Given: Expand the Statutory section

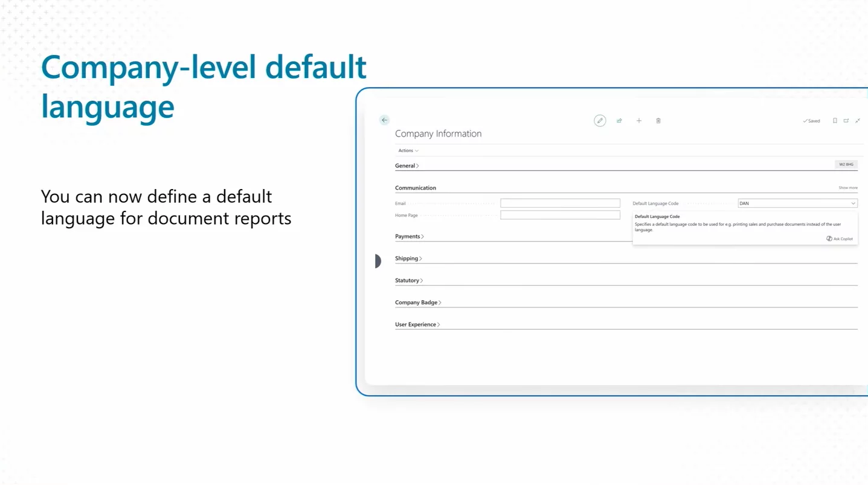Looking at the screenshot, I should coord(408,280).
